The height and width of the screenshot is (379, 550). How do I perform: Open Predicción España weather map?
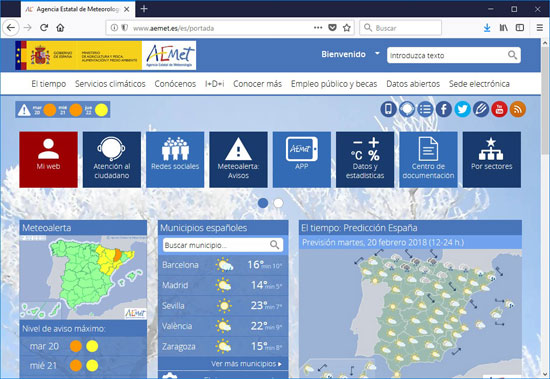410,313
